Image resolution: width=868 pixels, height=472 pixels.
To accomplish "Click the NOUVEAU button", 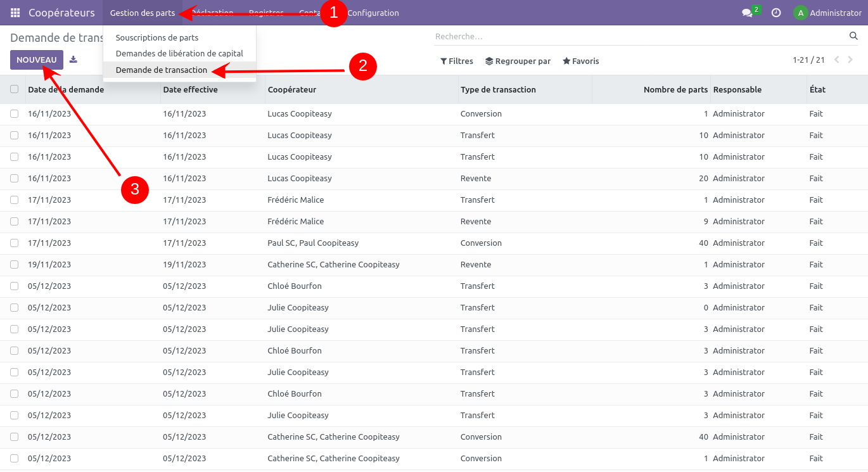I will pos(37,60).
